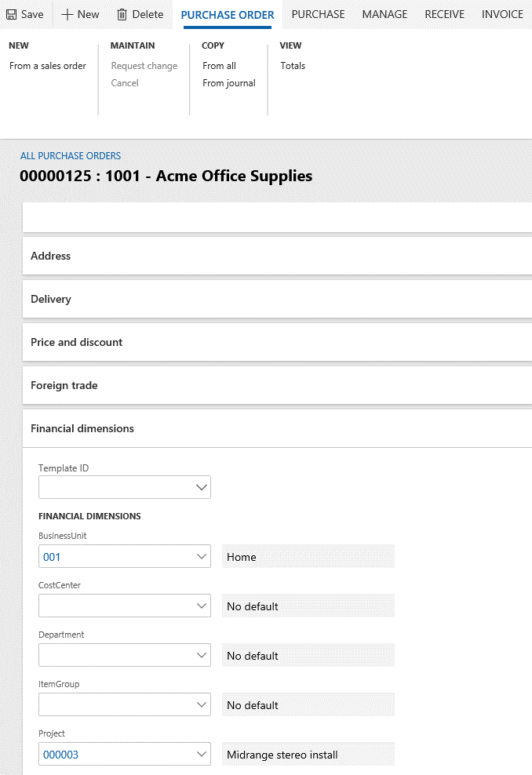This screenshot has width=532, height=775.
Task: Switch to the RECEIVE tab
Action: (444, 14)
